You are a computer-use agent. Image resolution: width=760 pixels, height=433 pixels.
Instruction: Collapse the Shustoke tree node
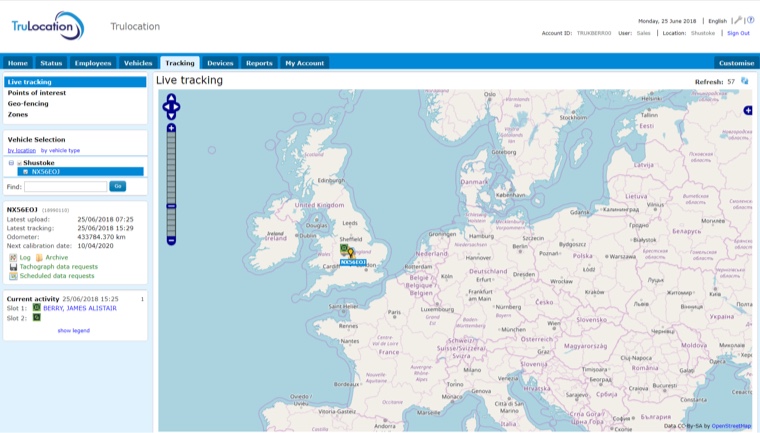point(11,162)
